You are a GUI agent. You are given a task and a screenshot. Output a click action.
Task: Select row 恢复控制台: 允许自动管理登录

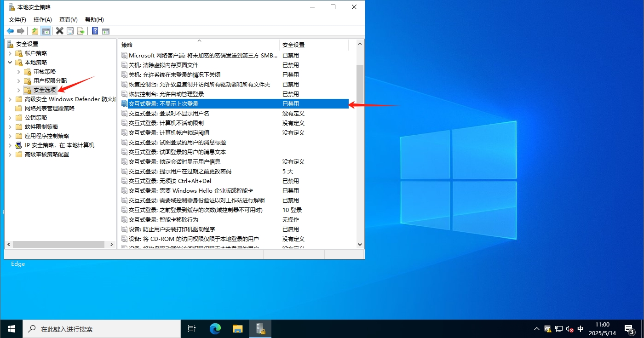(x=234, y=94)
